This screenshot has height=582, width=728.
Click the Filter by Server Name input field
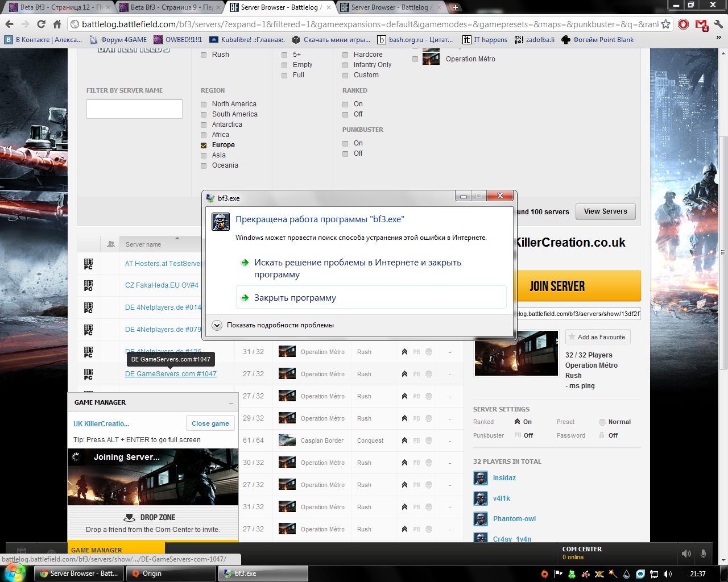pyautogui.click(x=134, y=109)
